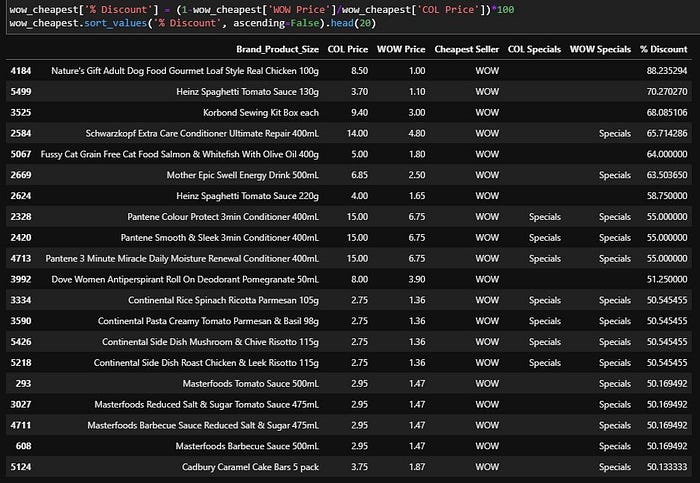Select row index 608
This screenshot has height=483, width=700.
23,446
